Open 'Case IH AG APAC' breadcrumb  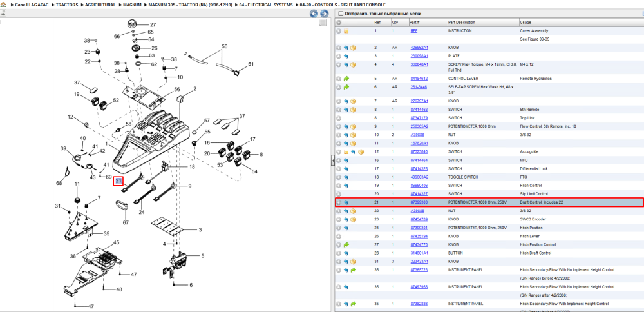(x=32, y=5)
